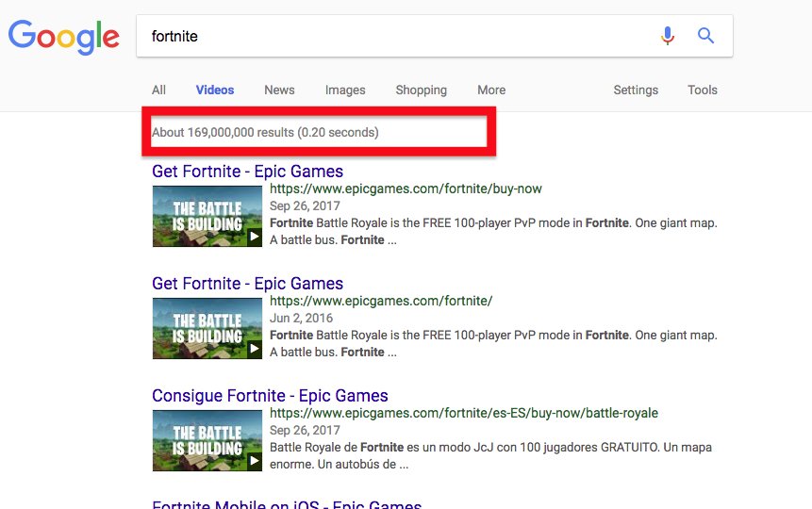
Task: Select the Videos tab
Action: (x=215, y=90)
